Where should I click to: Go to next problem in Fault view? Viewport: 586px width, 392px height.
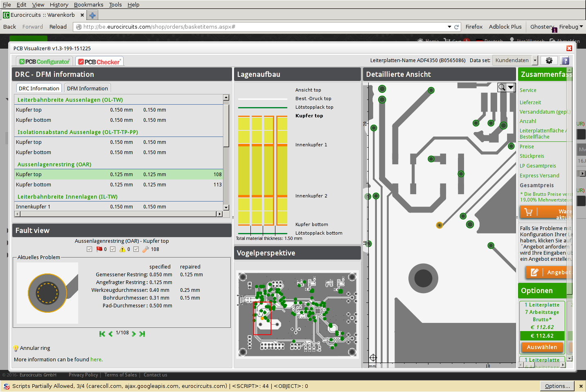133,334
